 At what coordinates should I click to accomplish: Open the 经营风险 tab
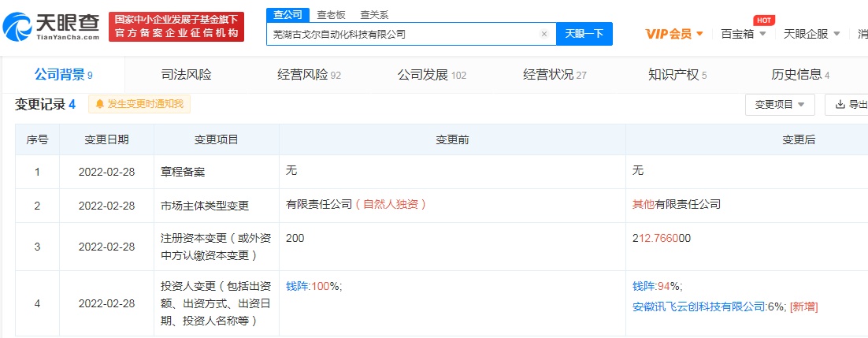[309, 75]
